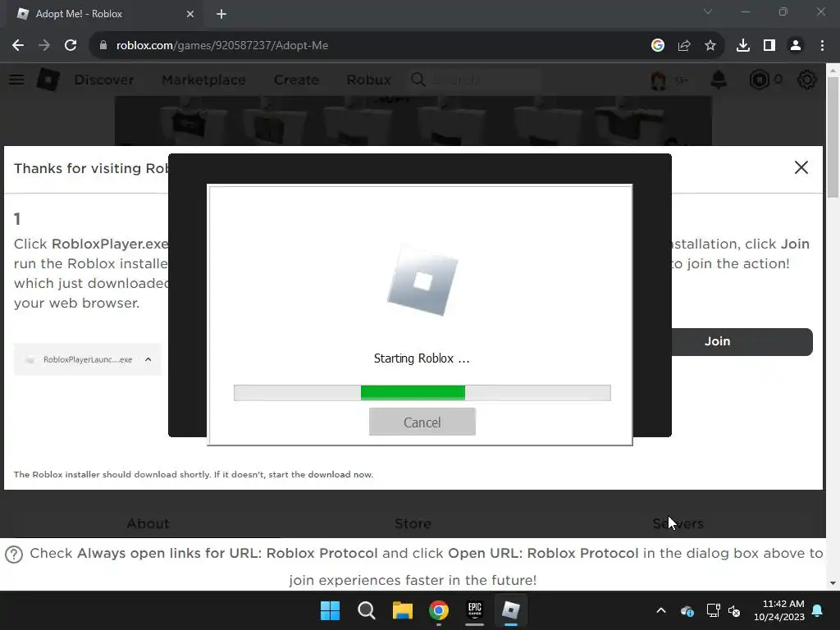
Task: Click the muted volume tray icon
Action: pos(734,610)
